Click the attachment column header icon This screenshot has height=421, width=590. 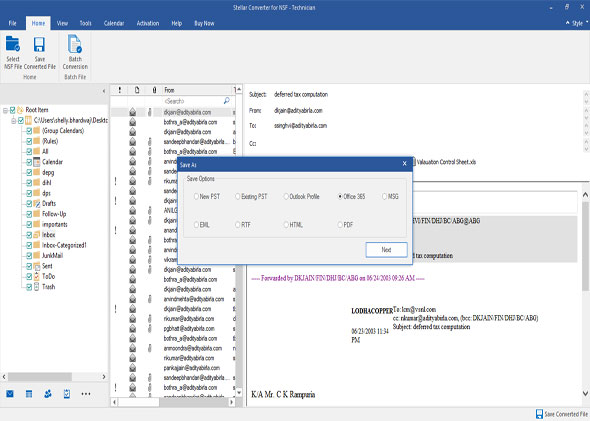point(154,90)
